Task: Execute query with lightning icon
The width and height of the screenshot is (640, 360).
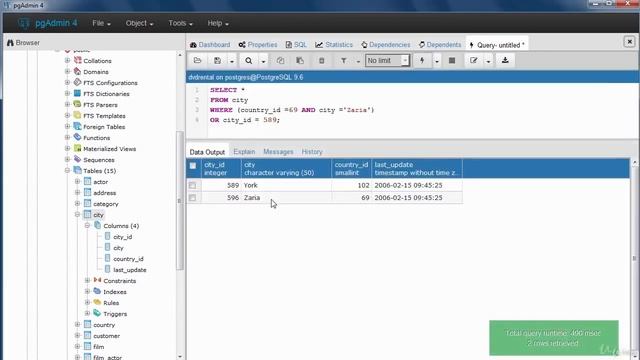Action: point(422,61)
